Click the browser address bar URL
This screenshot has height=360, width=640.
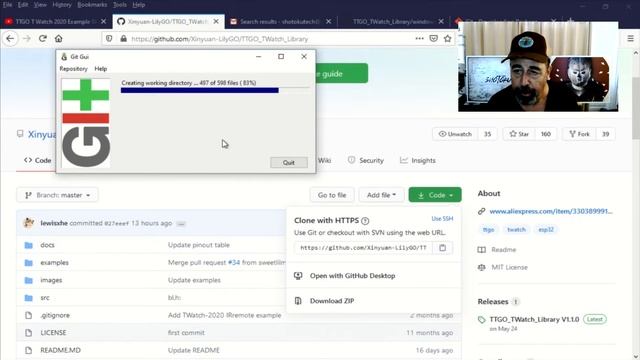[220, 39]
